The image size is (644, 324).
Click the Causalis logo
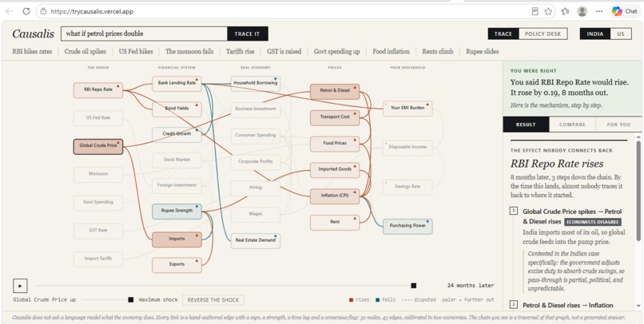coord(33,34)
